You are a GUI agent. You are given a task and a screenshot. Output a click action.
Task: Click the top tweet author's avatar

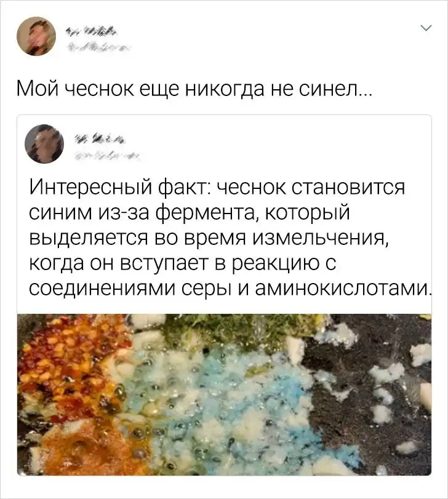(36, 36)
